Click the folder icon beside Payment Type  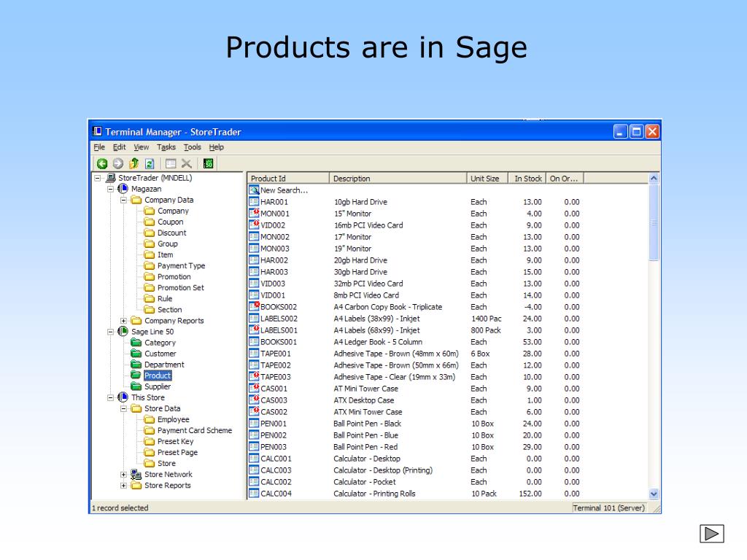tap(150, 265)
